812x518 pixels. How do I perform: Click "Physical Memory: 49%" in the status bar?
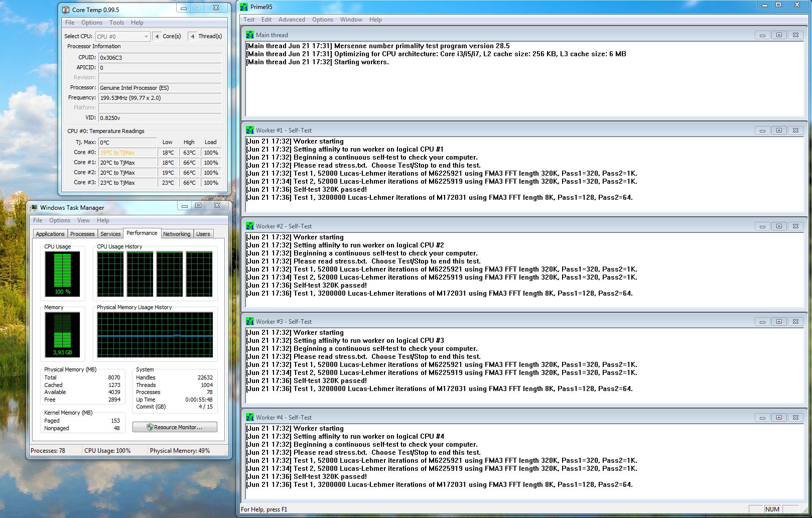[180, 451]
